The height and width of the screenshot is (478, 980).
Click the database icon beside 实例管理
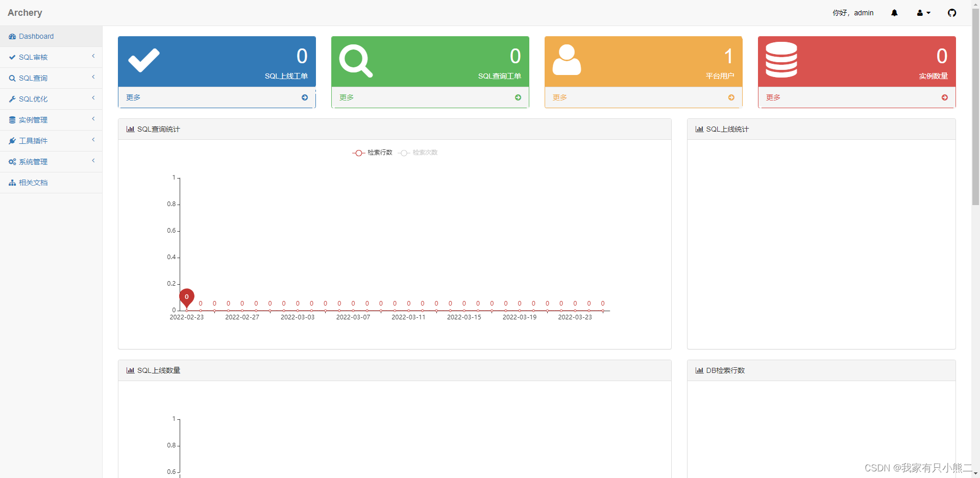(x=12, y=120)
